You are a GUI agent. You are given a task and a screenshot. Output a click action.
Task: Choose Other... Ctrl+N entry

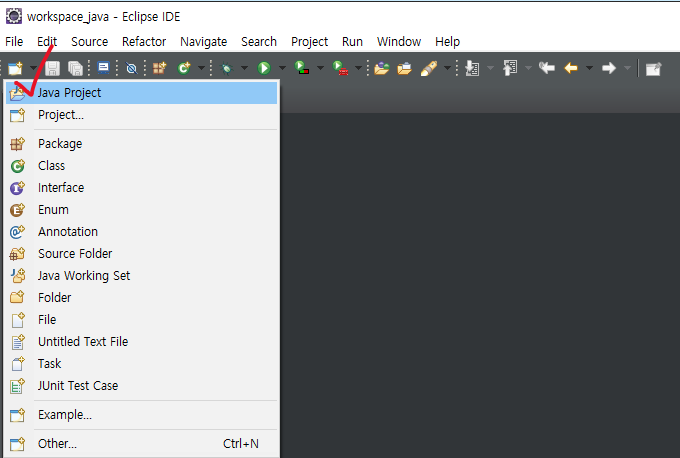[141, 444]
